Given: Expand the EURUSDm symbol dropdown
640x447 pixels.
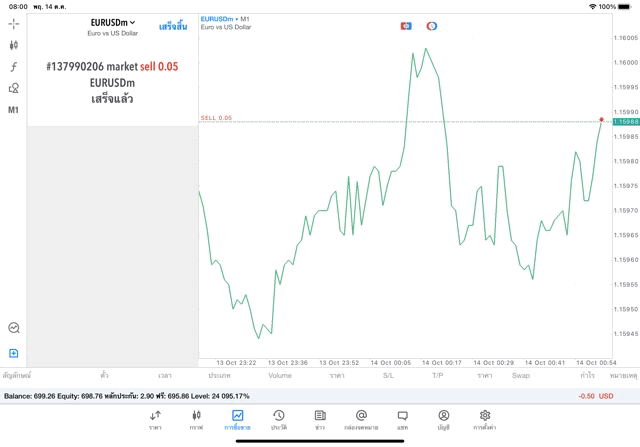Looking at the screenshot, I should tap(113, 23).
